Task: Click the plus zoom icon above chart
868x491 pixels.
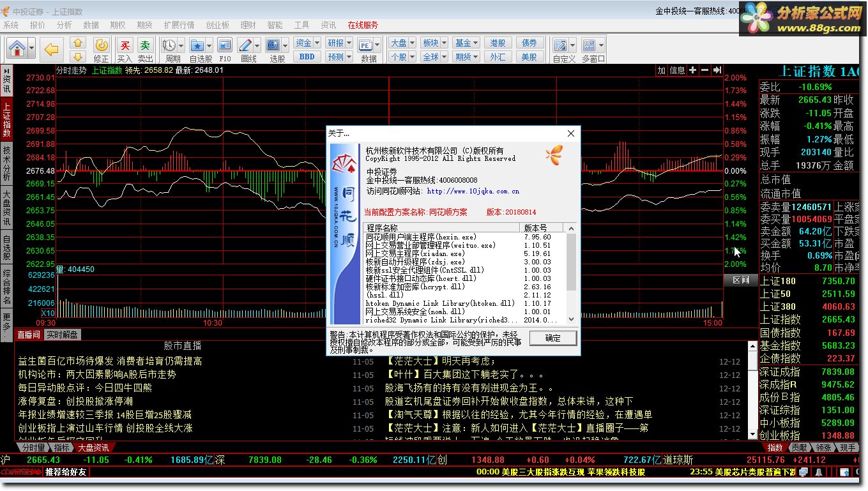Action: (x=693, y=70)
